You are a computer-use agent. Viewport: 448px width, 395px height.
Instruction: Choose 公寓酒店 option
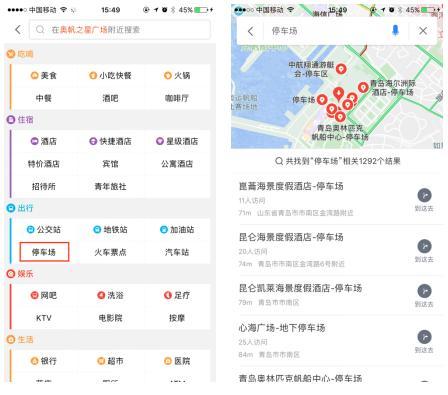[x=177, y=164]
